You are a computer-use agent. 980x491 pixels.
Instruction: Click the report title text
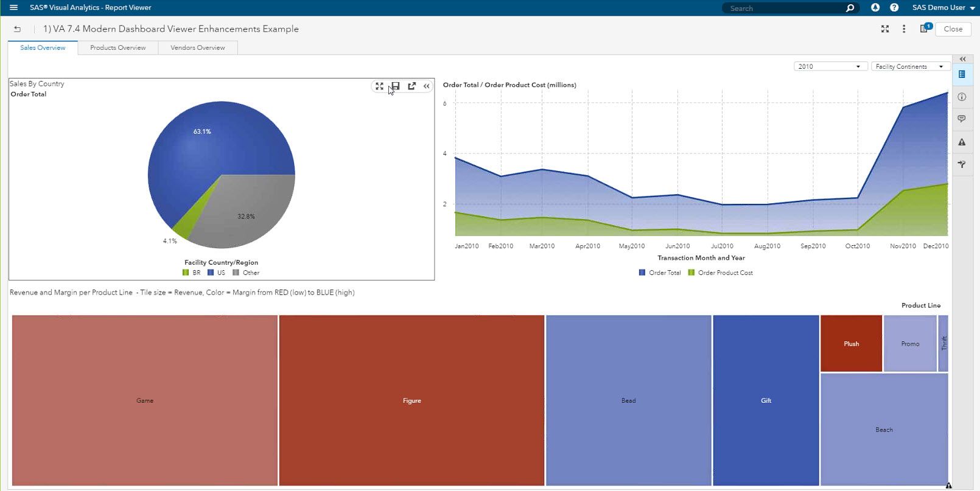[171, 29]
